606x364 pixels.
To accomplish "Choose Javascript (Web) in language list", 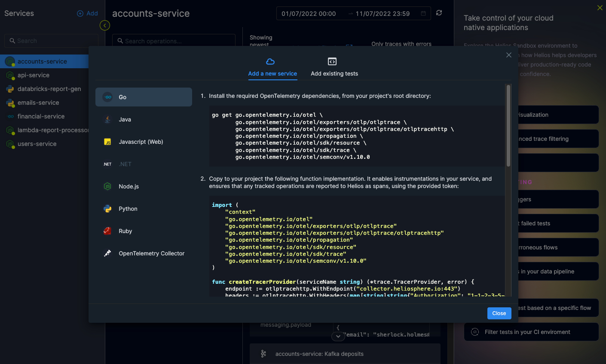I will coord(144,142).
